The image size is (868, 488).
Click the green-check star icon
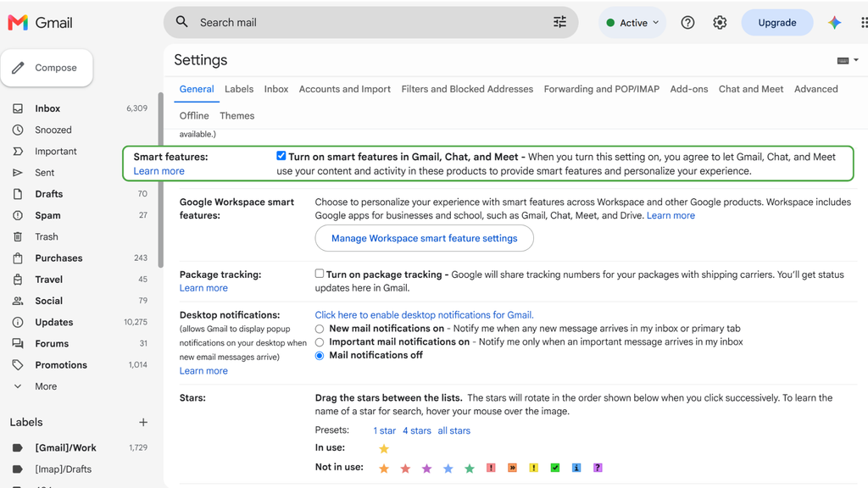[x=554, y=468]
